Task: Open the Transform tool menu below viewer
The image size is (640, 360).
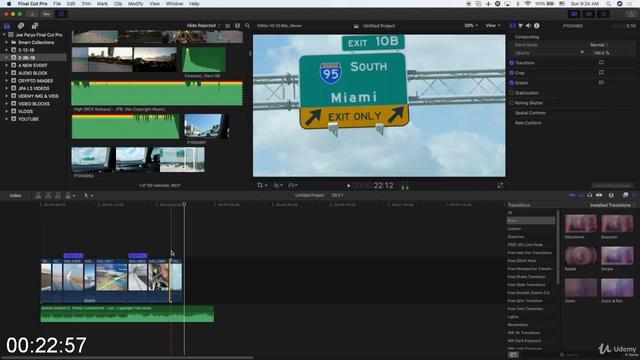Action: pos(262,185)
